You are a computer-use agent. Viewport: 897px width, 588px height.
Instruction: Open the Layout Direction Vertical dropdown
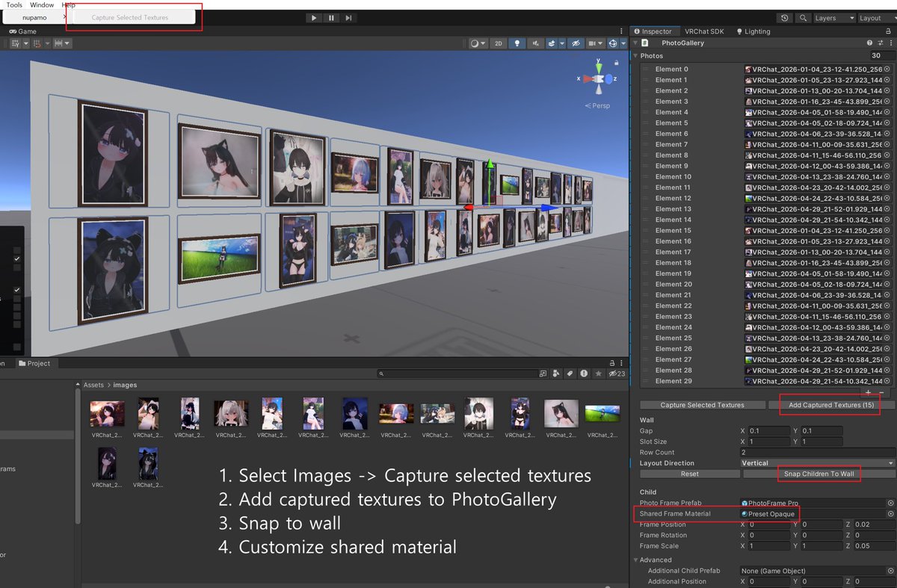point(818,463)
